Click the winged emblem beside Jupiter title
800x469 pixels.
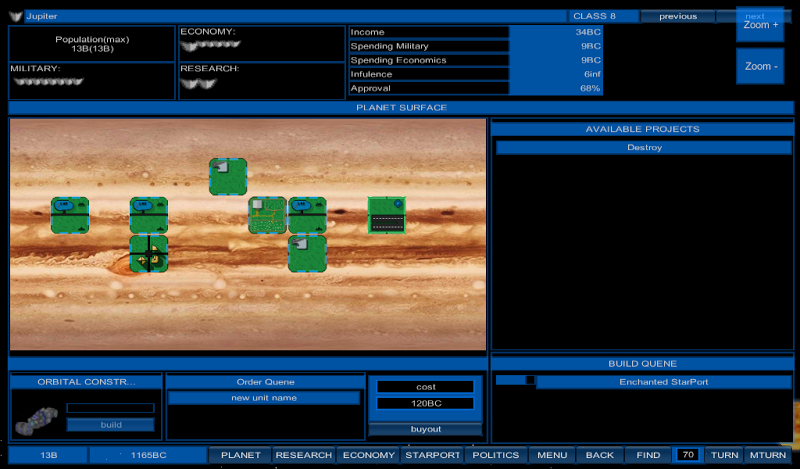[x=16, y=16]
